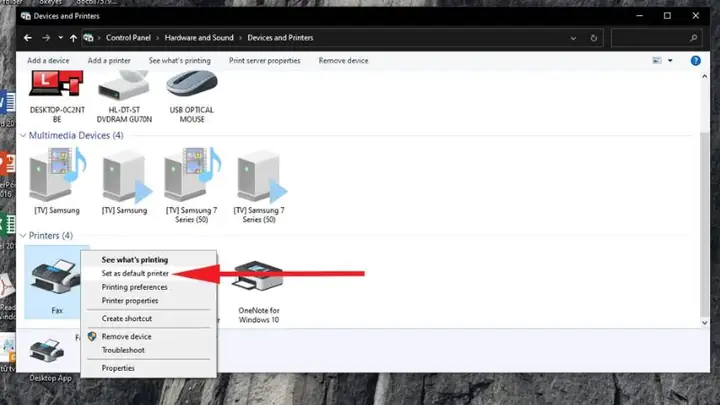Viewport: 720px width, 405px height.
Task: Refresh the Devices and Printers view
Action: [594, 38]
